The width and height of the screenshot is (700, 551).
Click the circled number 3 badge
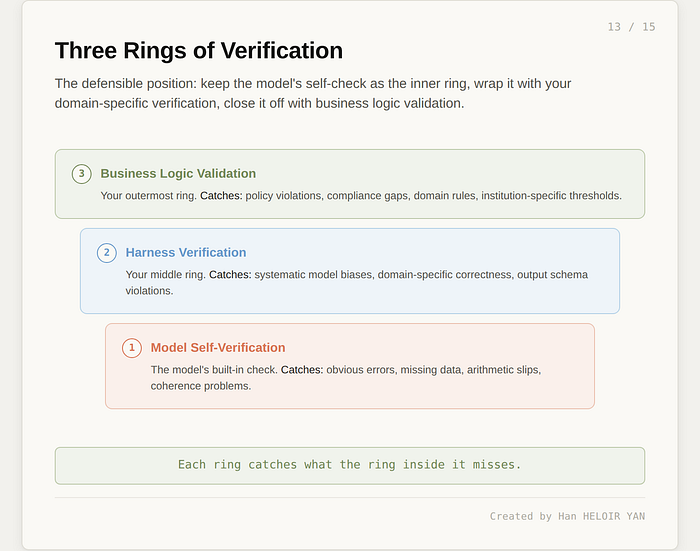click(x=82, y=174)
